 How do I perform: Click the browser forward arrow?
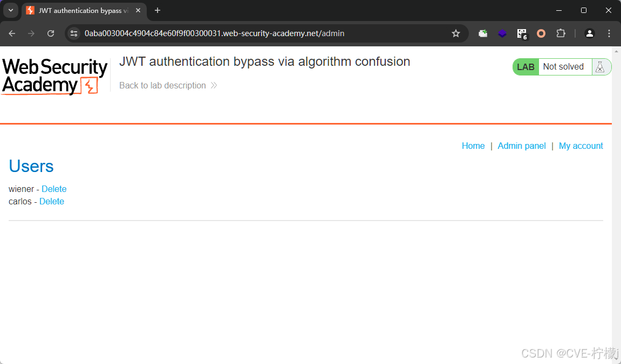pyautogui.click(x=31, y=33)
